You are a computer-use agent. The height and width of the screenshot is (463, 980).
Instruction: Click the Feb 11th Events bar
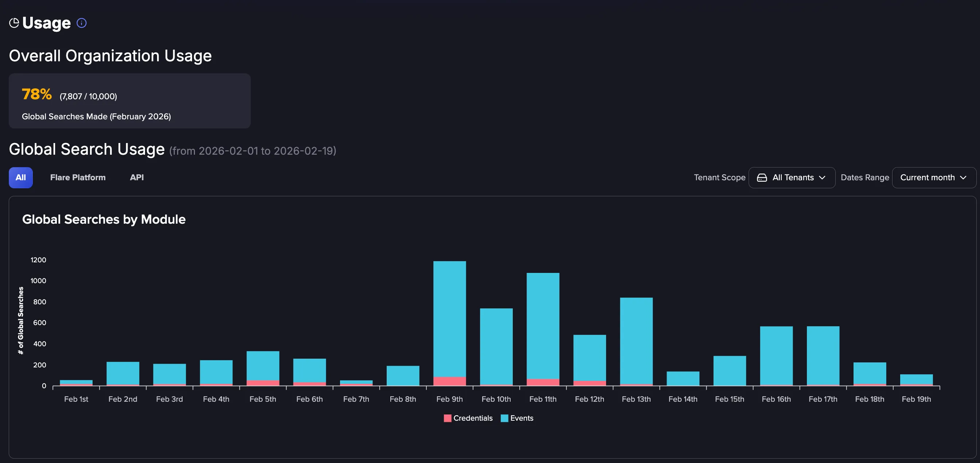(543, 326)
